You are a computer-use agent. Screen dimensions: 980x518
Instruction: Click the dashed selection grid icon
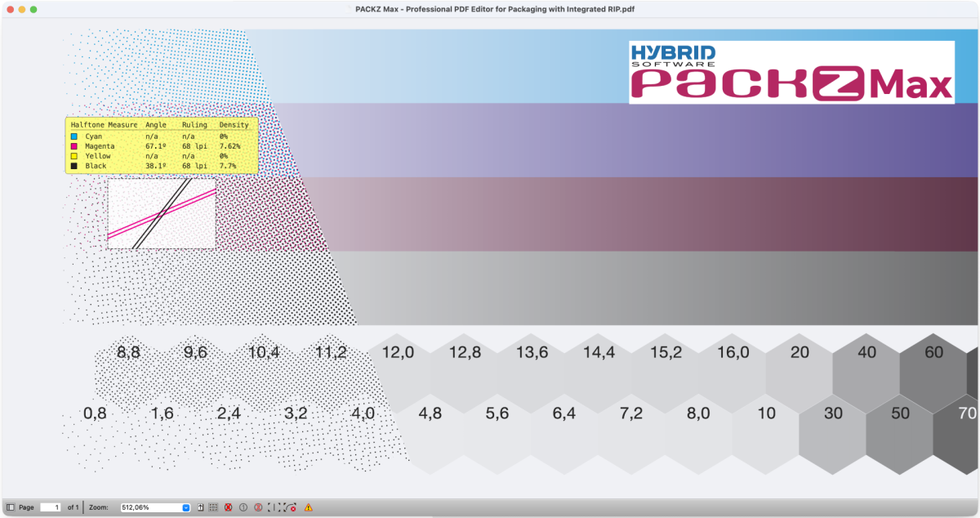(x=213, y=507)
